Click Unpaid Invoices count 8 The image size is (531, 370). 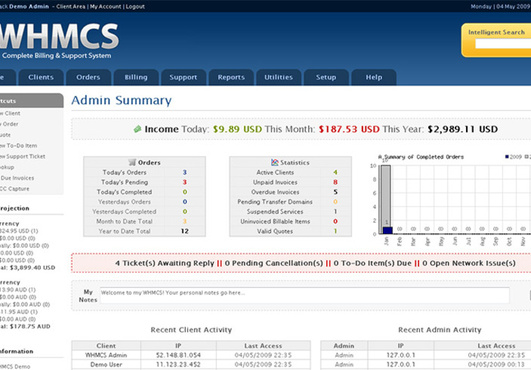point(335,182)
